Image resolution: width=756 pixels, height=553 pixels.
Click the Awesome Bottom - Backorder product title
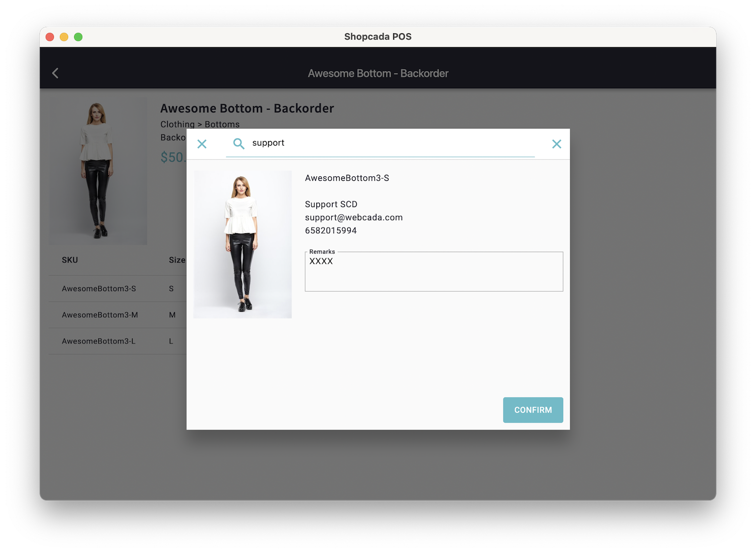tap(247, 108)
